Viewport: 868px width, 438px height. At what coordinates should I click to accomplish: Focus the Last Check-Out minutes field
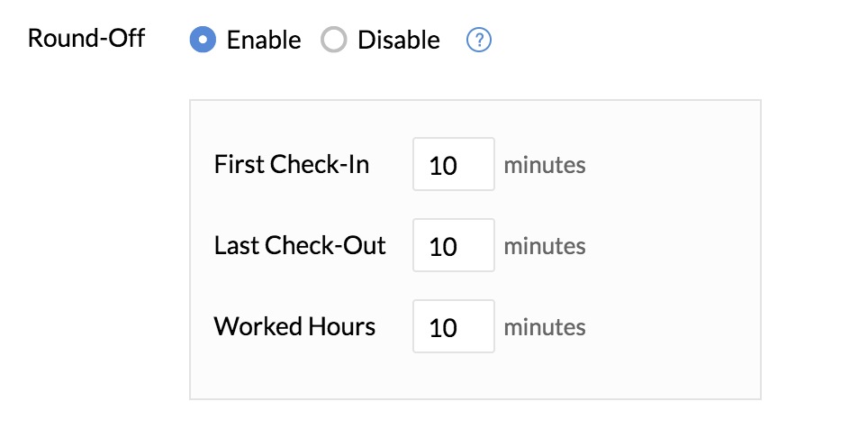click(x=454, y=245)
